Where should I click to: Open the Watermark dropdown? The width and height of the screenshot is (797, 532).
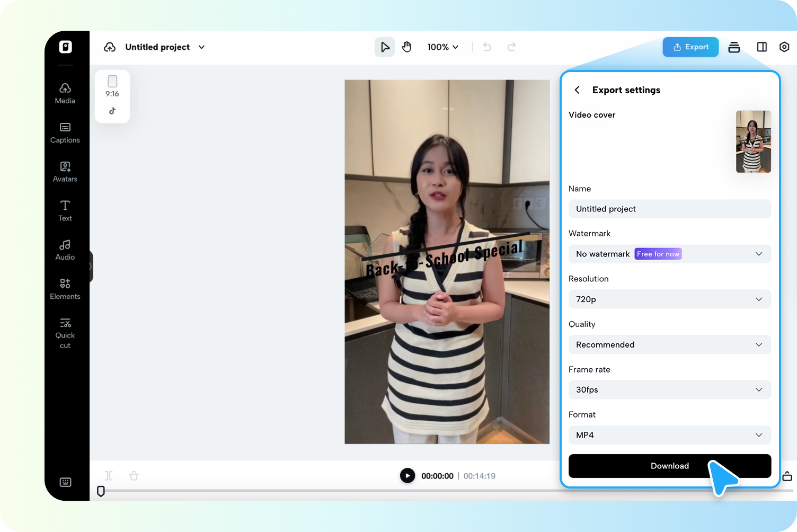670,254
